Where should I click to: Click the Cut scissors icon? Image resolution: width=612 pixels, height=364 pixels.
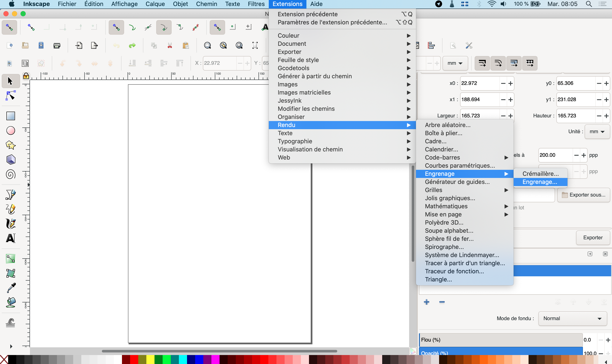pyautogui.click(x=169, y=45)
